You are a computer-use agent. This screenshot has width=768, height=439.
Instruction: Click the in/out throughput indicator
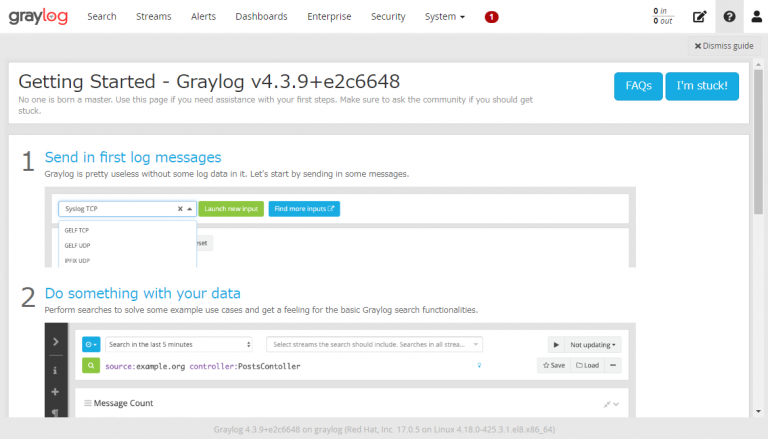(x=663, y=16)
